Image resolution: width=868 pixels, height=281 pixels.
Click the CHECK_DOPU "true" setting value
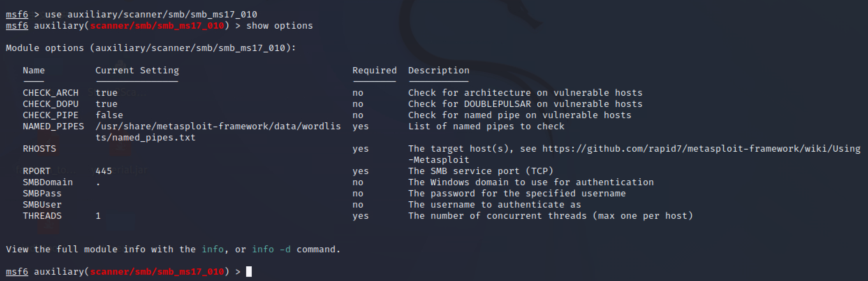(x=106, y=104)
